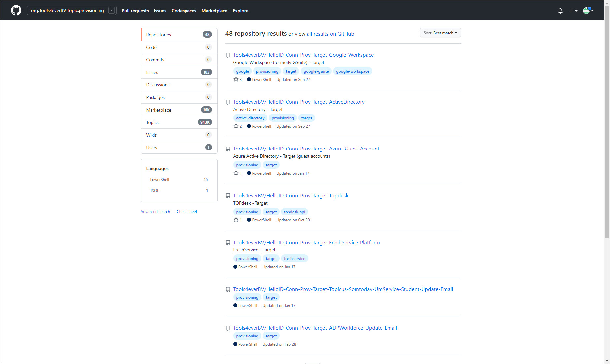This screenshot has width=610, height=364.
Task: Open Explore in top navigation
Action: pos(240,11)
